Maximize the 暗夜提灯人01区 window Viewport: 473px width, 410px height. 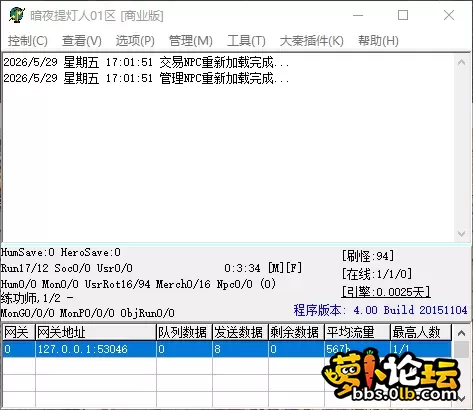(x=403, y=15)
